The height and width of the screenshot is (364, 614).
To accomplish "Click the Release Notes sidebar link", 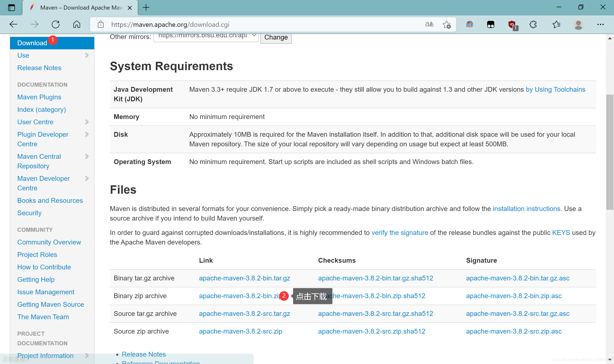I will (x=39, y=68).
